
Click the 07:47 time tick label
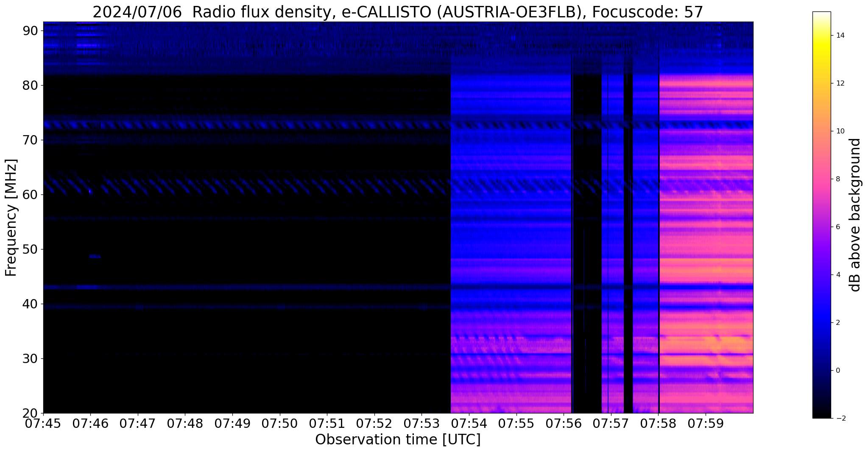(x=138, y=423)
